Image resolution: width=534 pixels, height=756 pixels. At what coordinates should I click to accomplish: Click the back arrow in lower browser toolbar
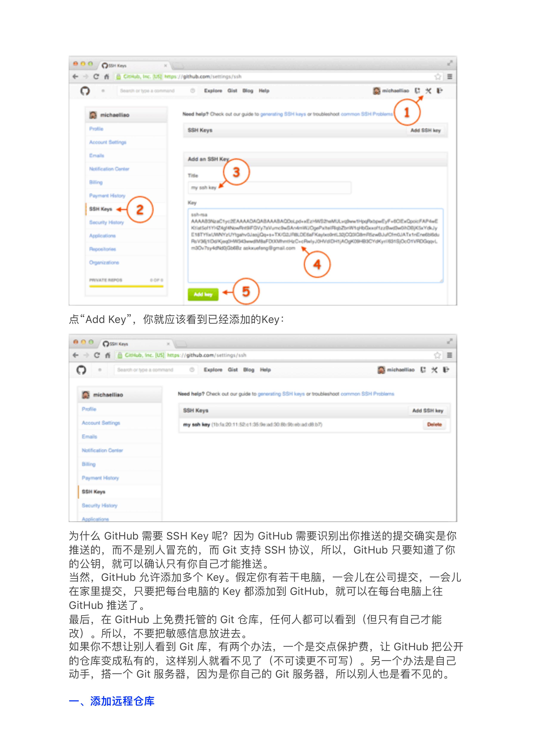coord(76,355)
